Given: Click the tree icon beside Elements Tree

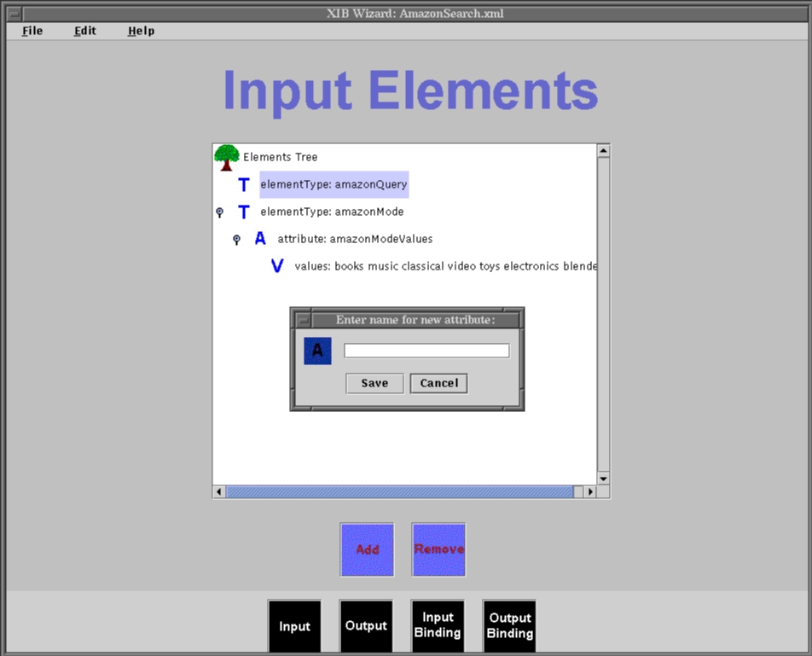Looking at the screenshot, I should [x=226, y=158].
